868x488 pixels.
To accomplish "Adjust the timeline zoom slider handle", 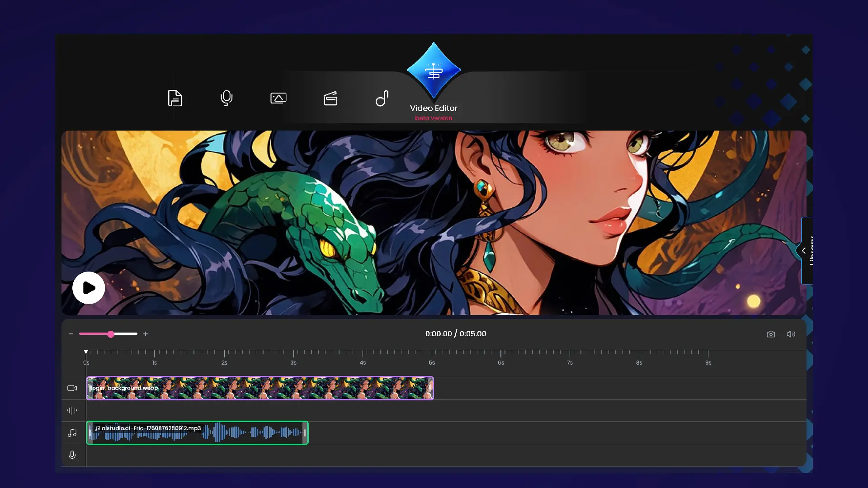I will click(x=111, y=334).
